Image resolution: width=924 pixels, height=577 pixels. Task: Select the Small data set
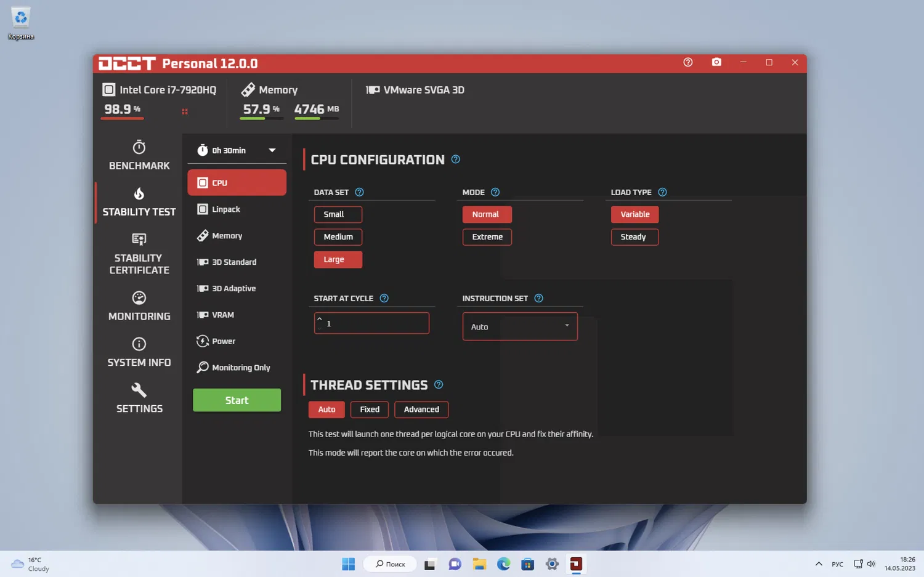pos(338,214)
